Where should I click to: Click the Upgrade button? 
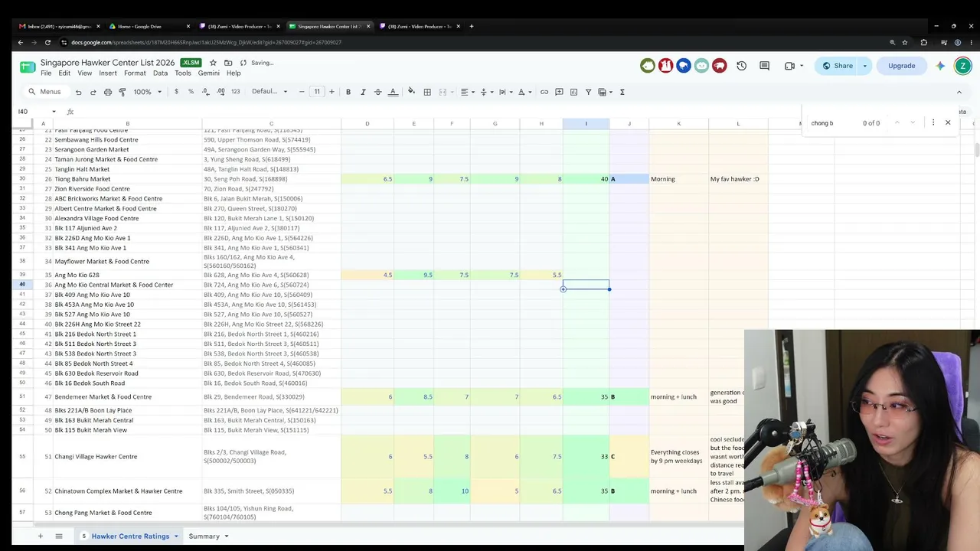pos(901,66)
